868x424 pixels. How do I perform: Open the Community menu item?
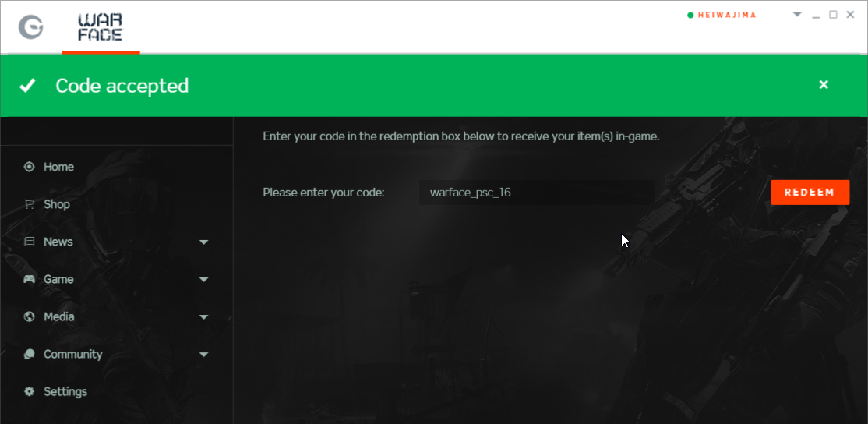point(73,355)
